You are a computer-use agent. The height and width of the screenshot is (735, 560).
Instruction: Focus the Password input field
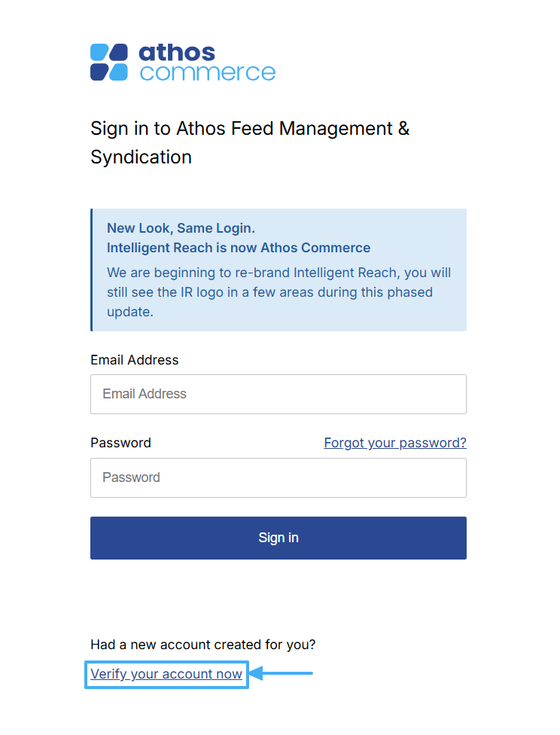(x=278, y=477)
